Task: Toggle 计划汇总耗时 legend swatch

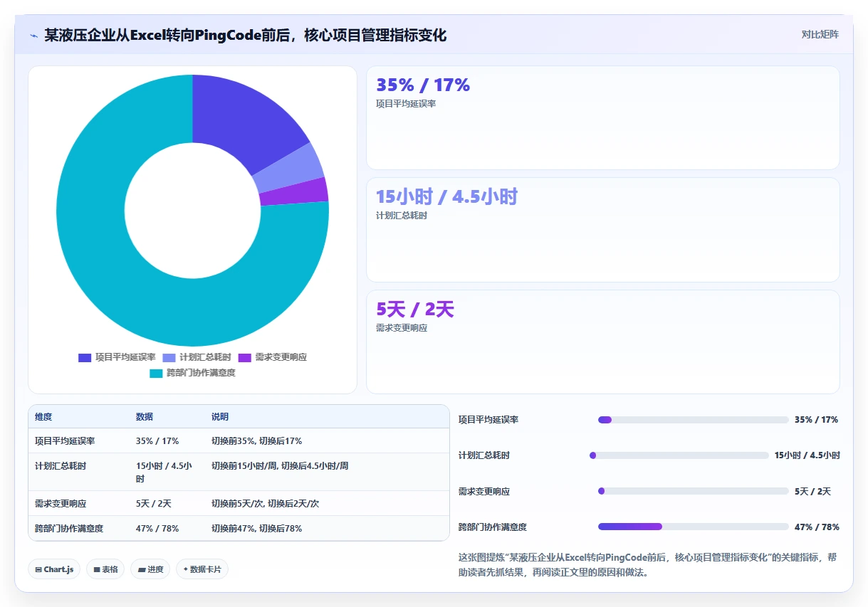Action: (x=169, y=357)
